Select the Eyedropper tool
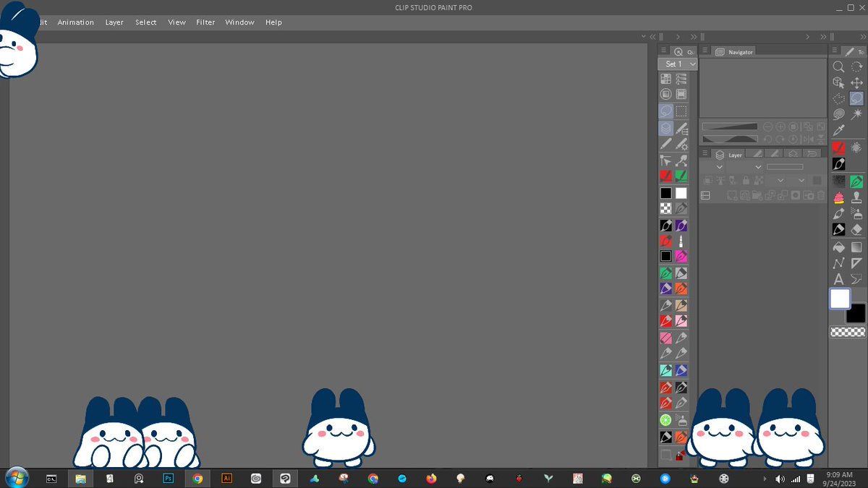The height and width of the screenshot is (488, 868). click(x=838, y=130)
